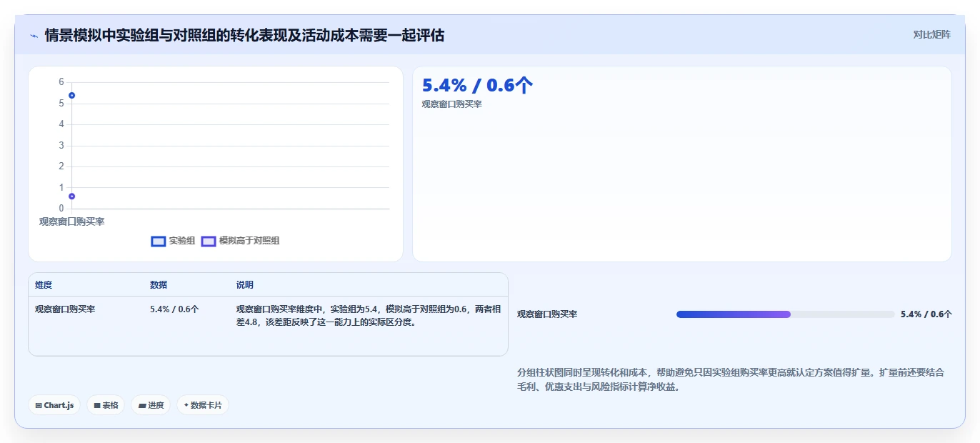Click the 说明 column header
Viewport: 980px width, 443px height.
tap(245, 285)
